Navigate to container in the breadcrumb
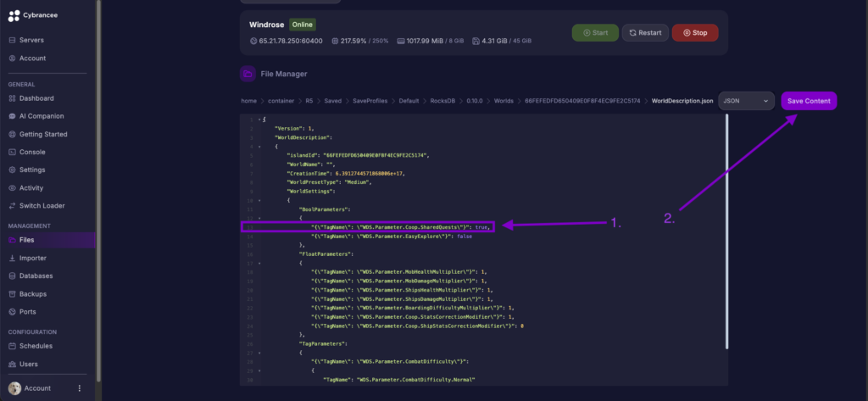The image size is (868, 401). tap(281, 101)
